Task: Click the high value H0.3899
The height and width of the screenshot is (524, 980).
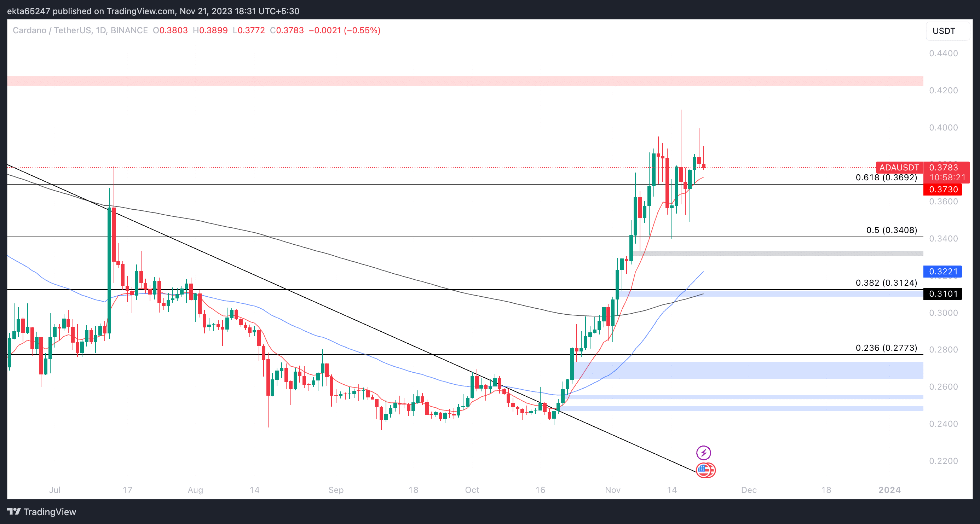Action: [x=210, y=30]
